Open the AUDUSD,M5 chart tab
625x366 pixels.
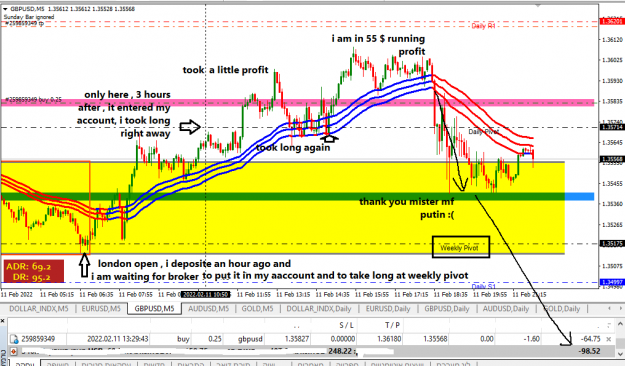(x=208, y=309)
